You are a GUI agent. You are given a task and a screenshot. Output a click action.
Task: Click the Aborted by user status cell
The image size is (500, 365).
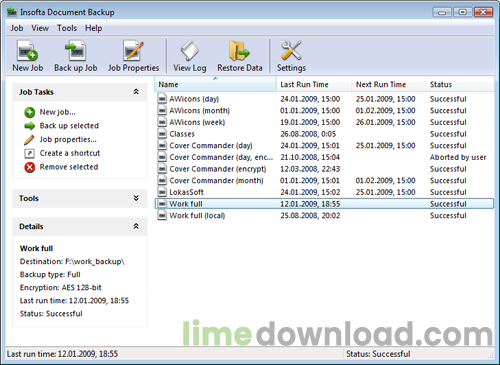click(x=458, y=157)
